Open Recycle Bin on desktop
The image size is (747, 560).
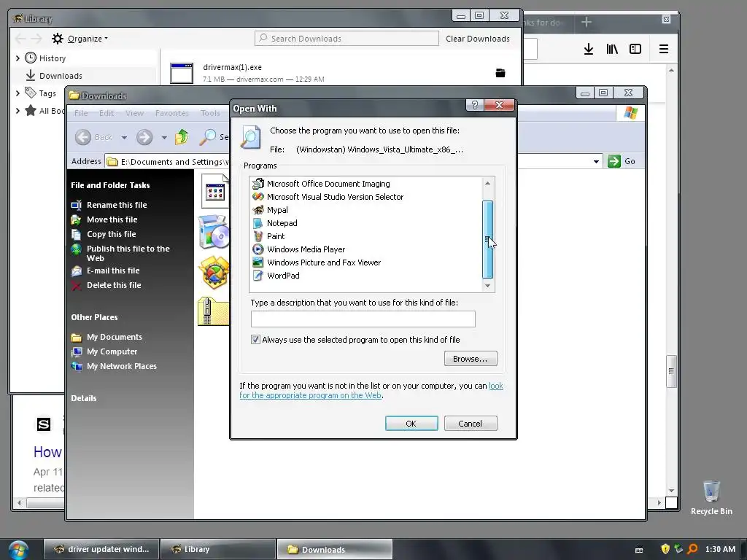(711, 497)
